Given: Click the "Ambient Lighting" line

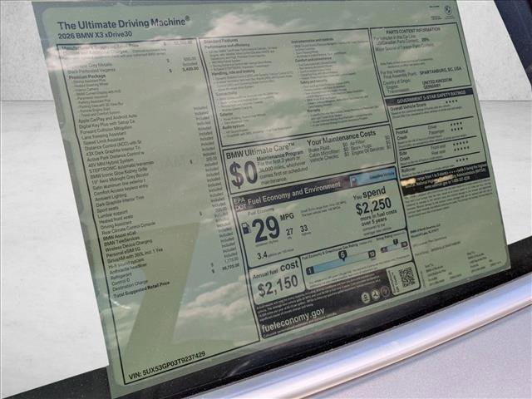Looking at the screenshot, I should pos(111,197).
